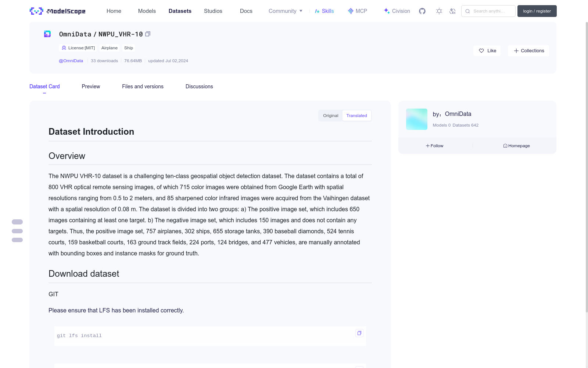Open the Discussions tab
The height and width of the screenshot is (368, 588).
click(x=199, y=86)
